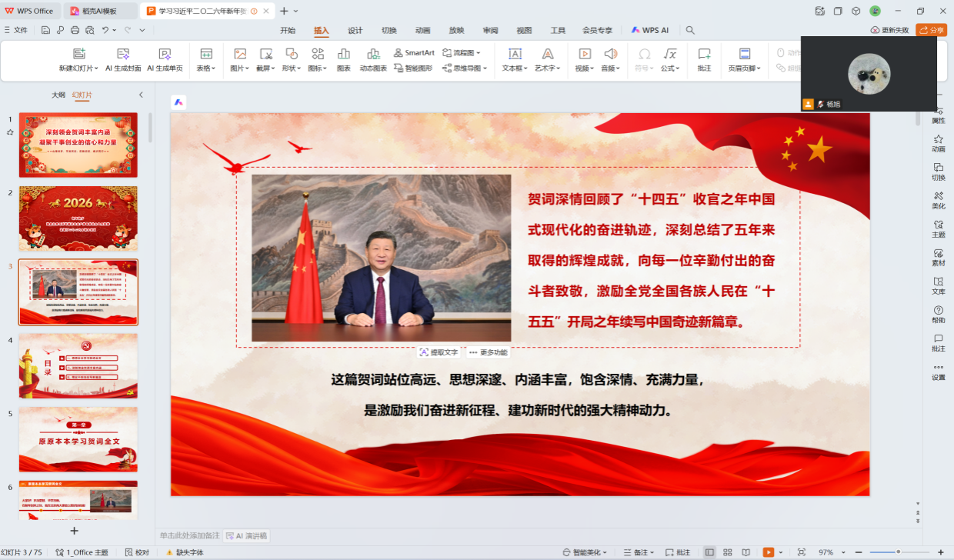This screenshot has width=954, height=560.
Task: Switch to normal view in status bar
Action: coord(709,552)
